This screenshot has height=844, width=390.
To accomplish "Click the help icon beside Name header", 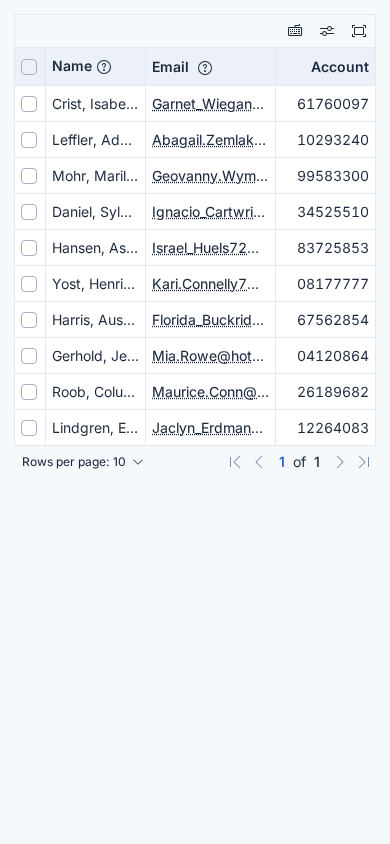I will coord(104,67).
